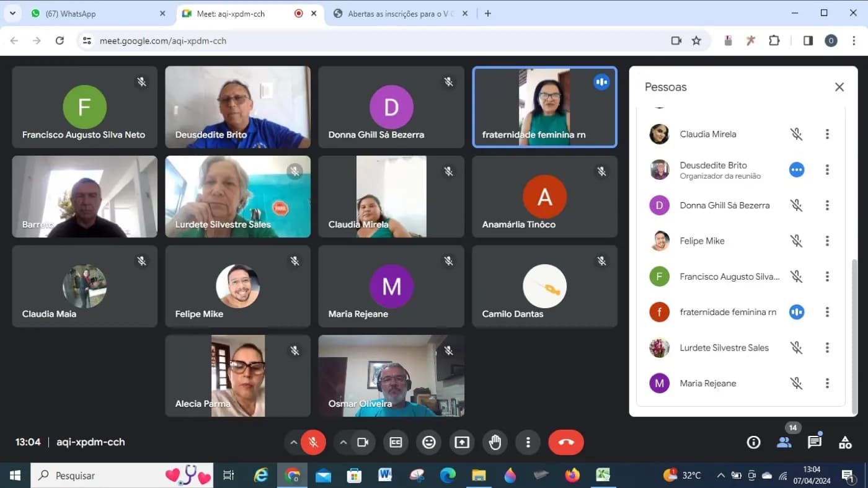Open the activities icon
This screenshot has width=868, height=488.
[845, 442]
